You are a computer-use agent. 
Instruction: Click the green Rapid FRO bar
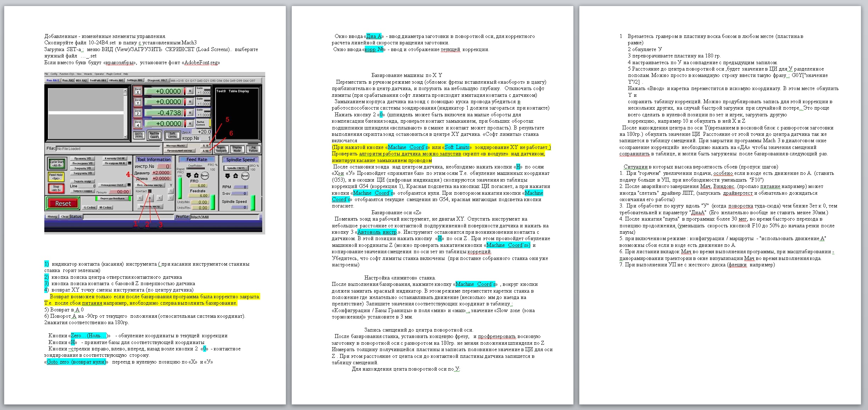coord(180,188)
